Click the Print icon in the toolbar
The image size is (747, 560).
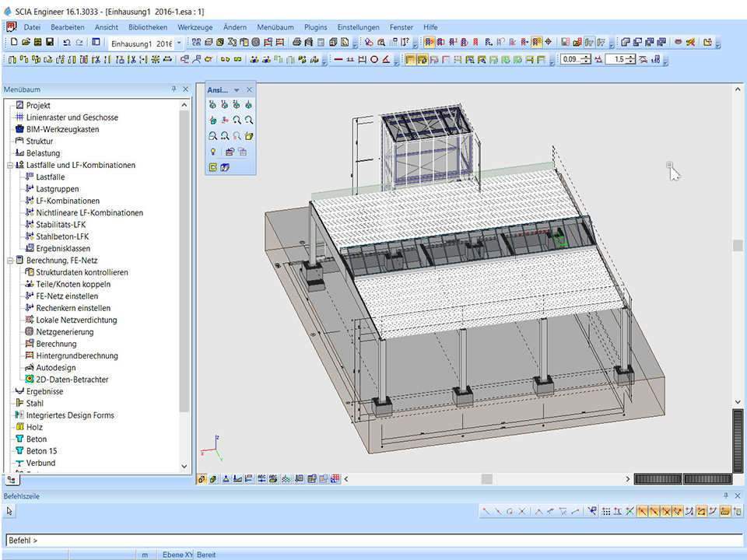299,42
